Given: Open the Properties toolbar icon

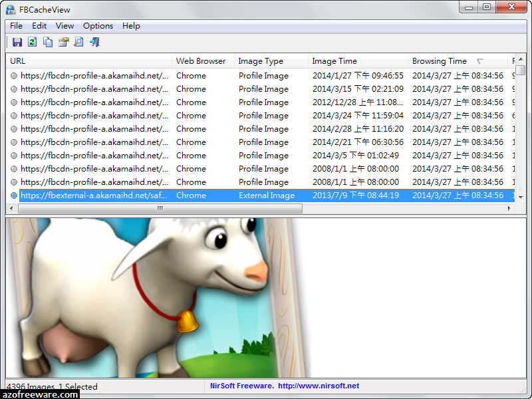Looking at the screenshot, I should [63, 42].
